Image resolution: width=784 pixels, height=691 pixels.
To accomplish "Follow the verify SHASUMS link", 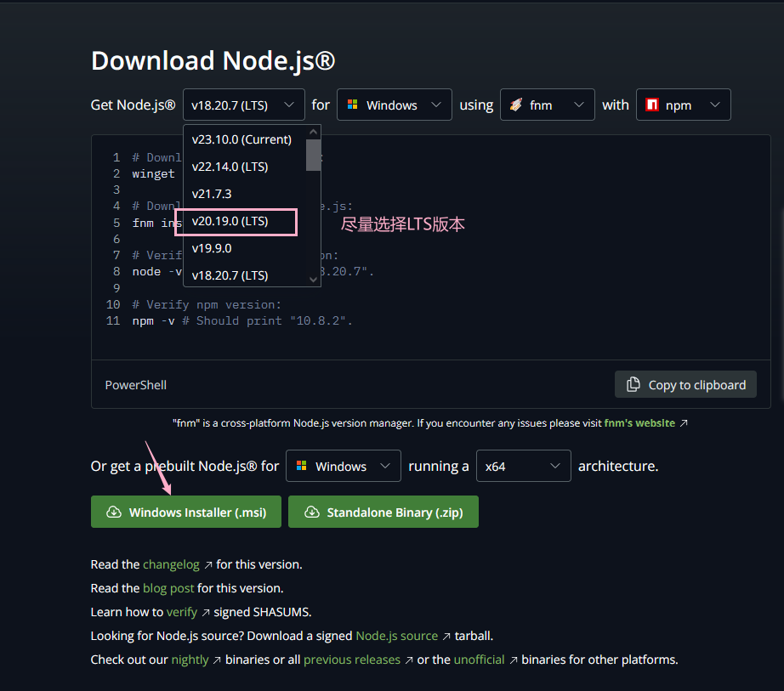I will (x=182, y=612).
